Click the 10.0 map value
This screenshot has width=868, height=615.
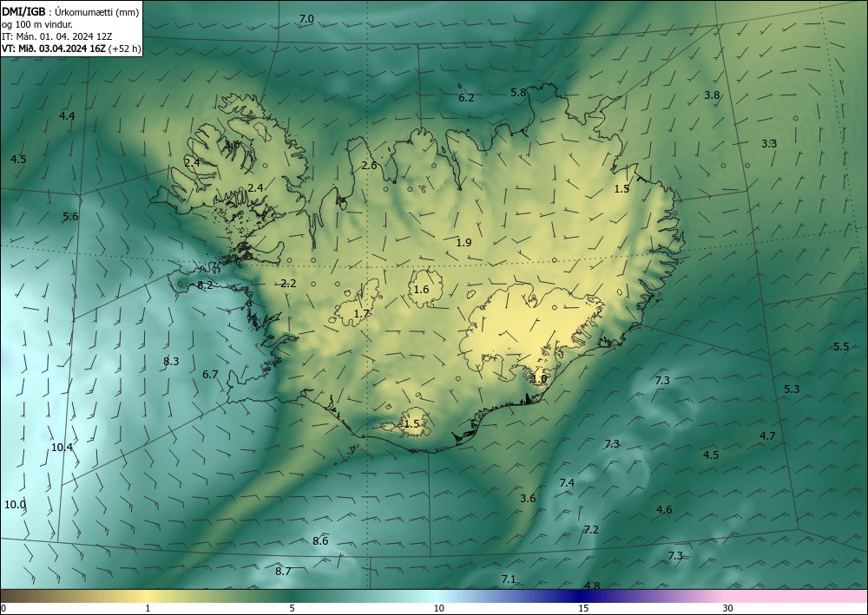(15, 504)
